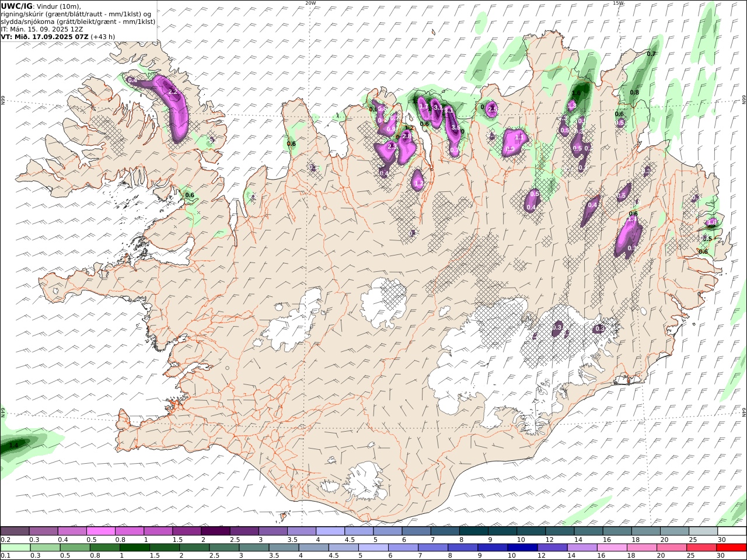Image resolution: width=747 pixels, height=560 pixels.
Task: Click the '0.2' label on the upper legend
Action: [5, 540]
